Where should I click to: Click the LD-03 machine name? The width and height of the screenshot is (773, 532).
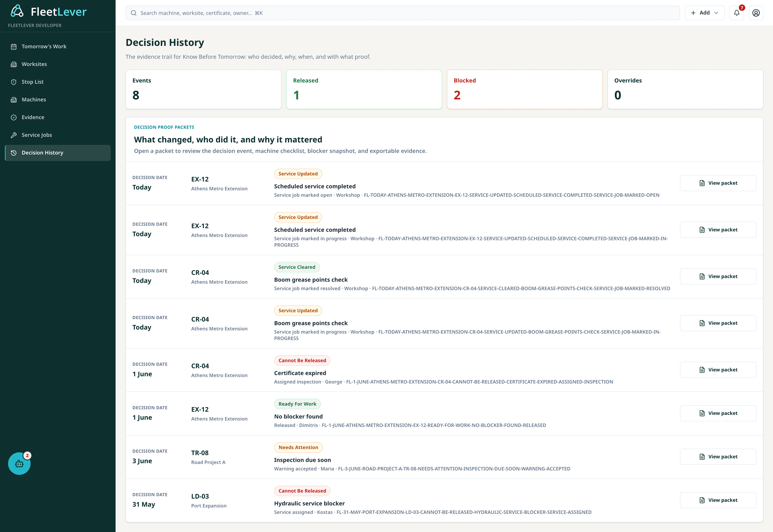pos(200,496)
